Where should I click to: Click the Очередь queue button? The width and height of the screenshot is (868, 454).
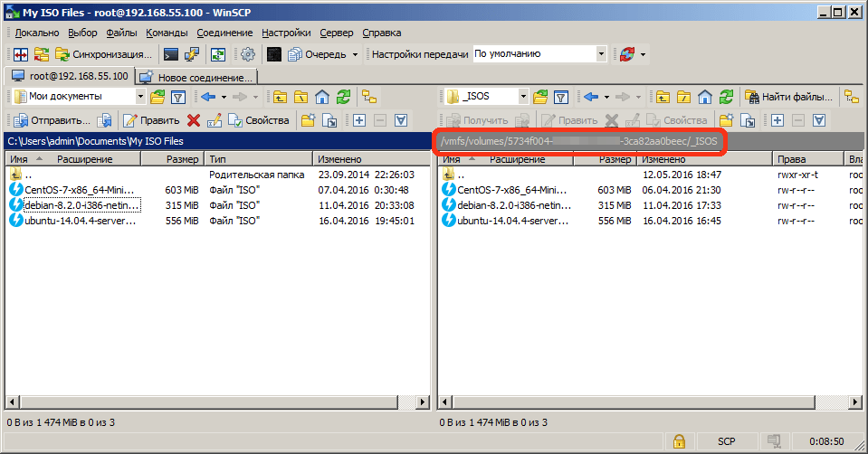tap(317, 54)
